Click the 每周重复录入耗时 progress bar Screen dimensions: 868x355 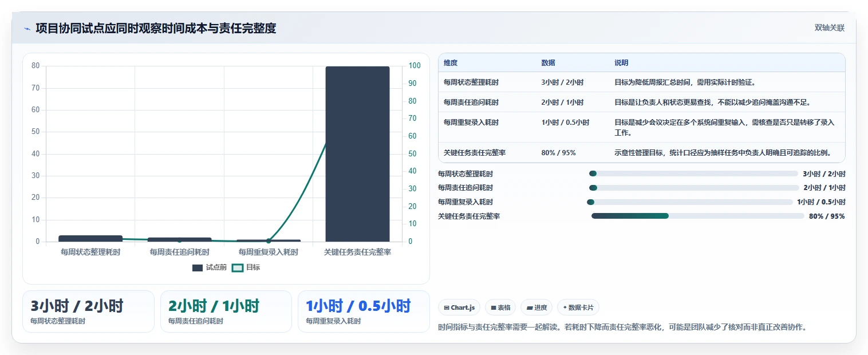[x=690, y=202]
